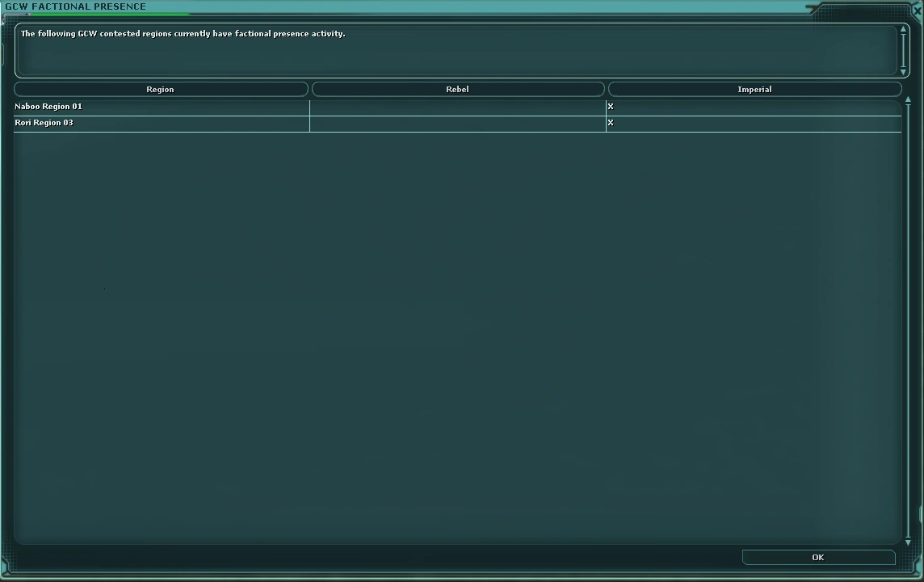This screenshot has width=924, height=582.
Task: Select the Rori Region 03 row
Action: pos(458,123)
